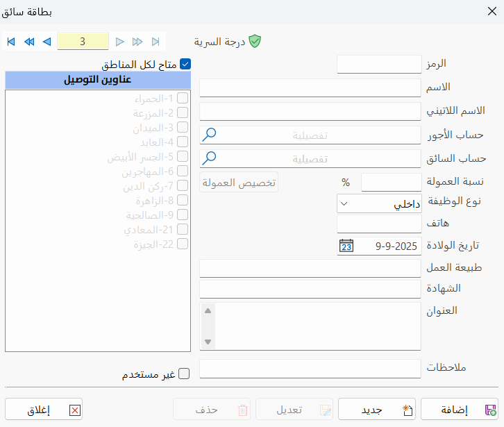This screenshot has height=427, width=504.
Task: Open calendar picker for تاريخ الولادة
Action: (x=346, y=246)
